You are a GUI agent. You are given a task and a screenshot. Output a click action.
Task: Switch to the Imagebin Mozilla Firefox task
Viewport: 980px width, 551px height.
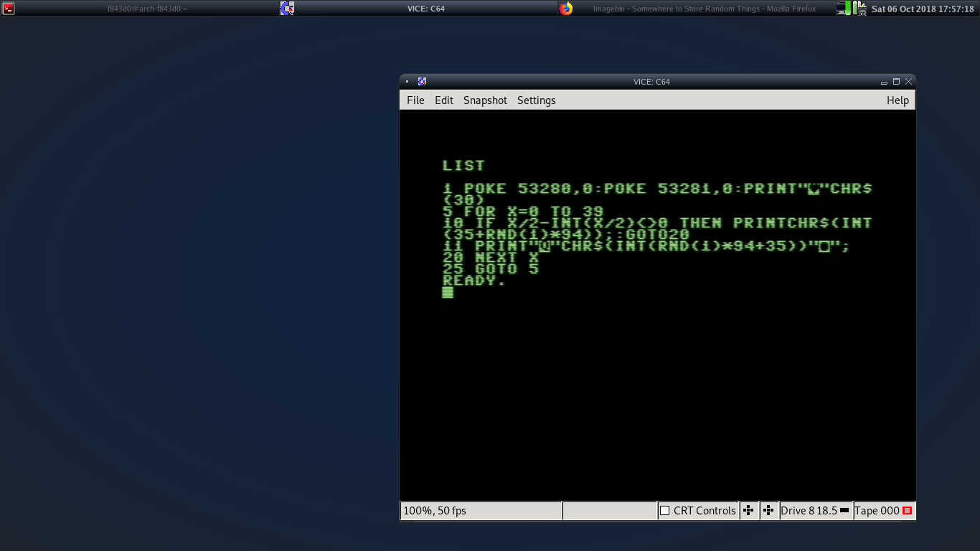pyautogui.click(x=705, y=9)
